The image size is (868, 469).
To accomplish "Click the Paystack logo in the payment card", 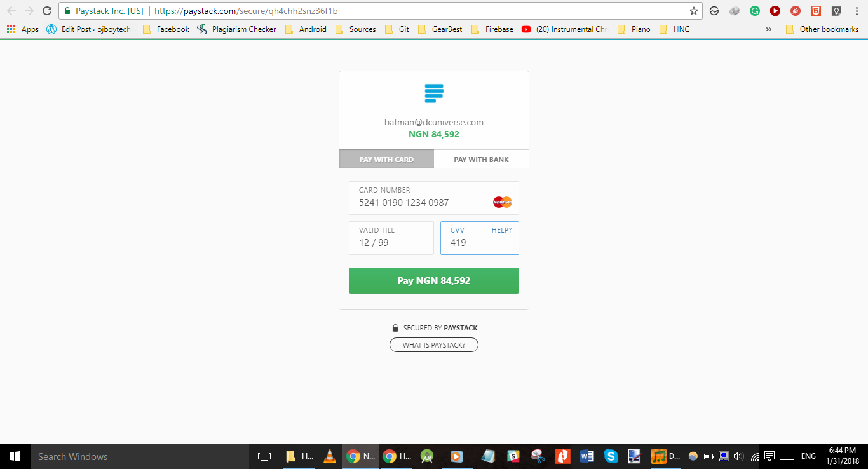I will [x=434, y=93].
